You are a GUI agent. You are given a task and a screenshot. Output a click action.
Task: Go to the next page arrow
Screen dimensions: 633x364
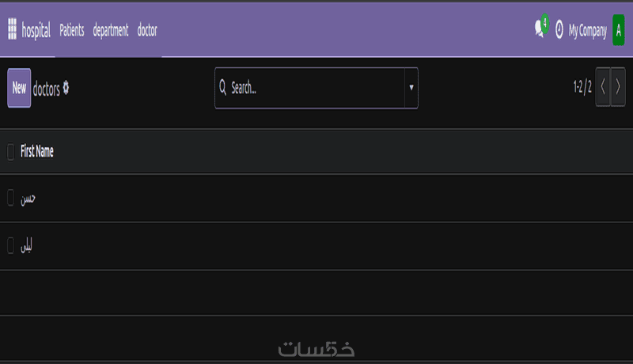coord(618,88)
